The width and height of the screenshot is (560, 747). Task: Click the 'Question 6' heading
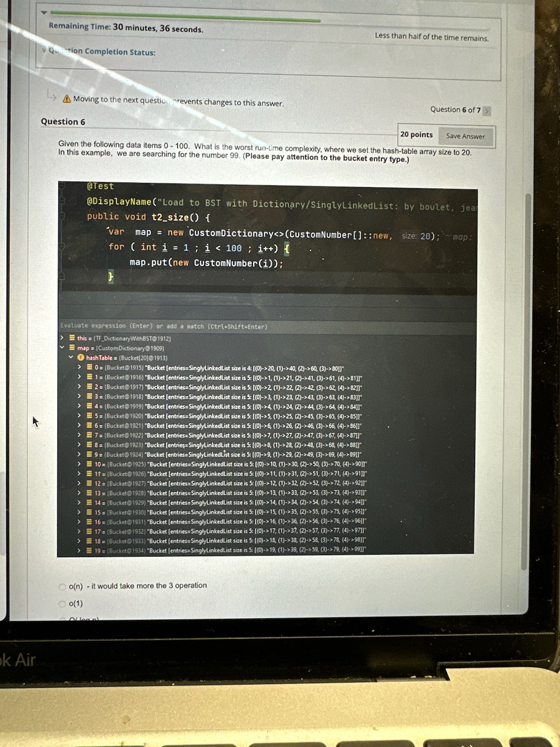(x=63, y=121)
